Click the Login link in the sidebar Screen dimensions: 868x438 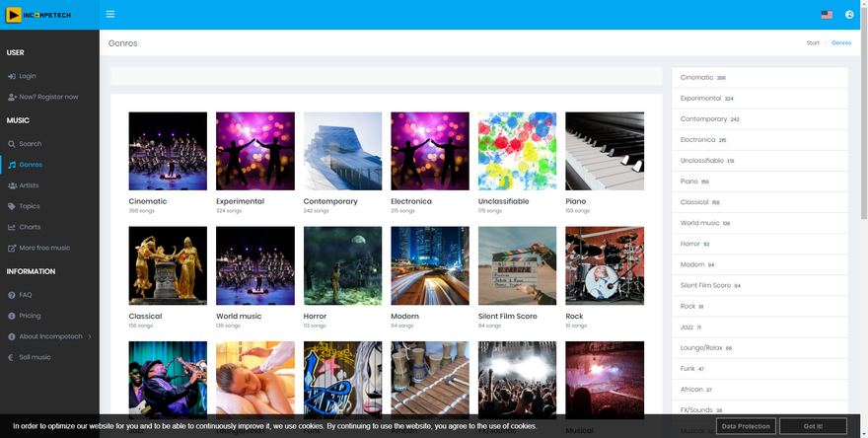point(28,76)
